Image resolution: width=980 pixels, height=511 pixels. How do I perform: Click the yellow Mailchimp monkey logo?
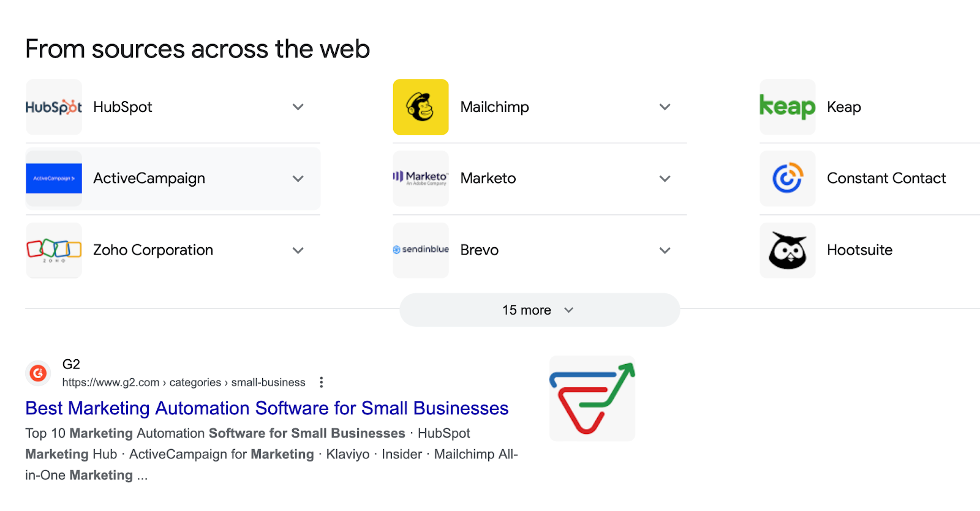pos(421,107)
